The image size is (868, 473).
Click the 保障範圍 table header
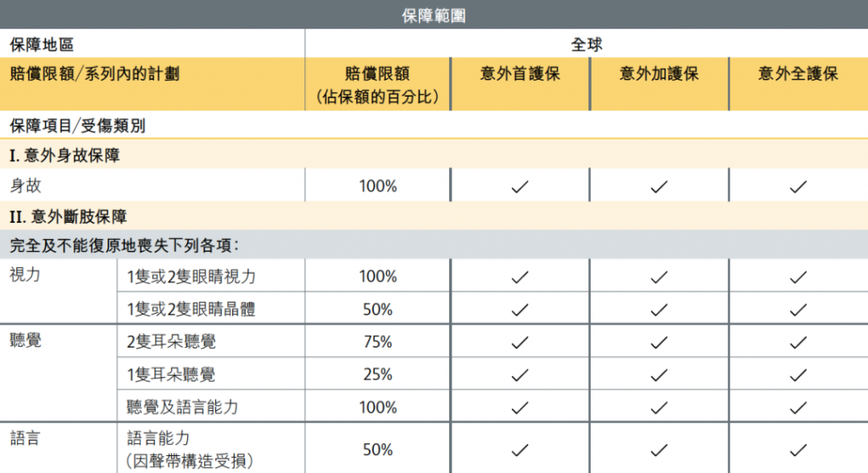point(433,15)
